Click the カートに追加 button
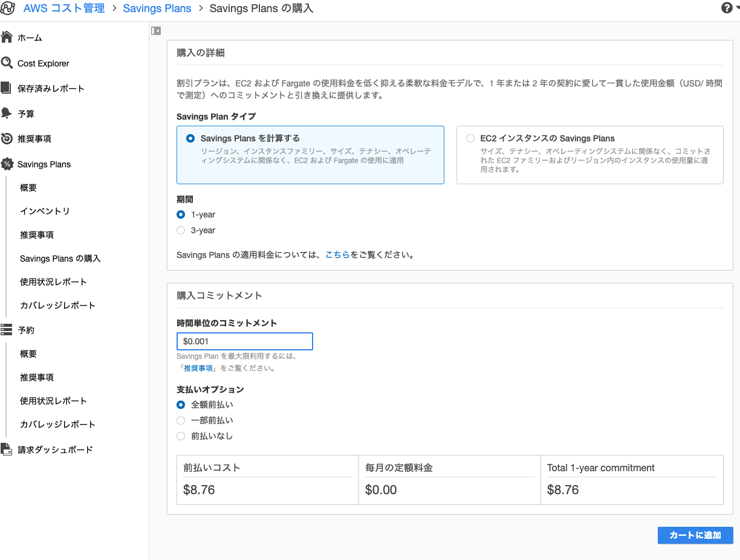Viewport: 740px width, 560px height. (695, 535)
